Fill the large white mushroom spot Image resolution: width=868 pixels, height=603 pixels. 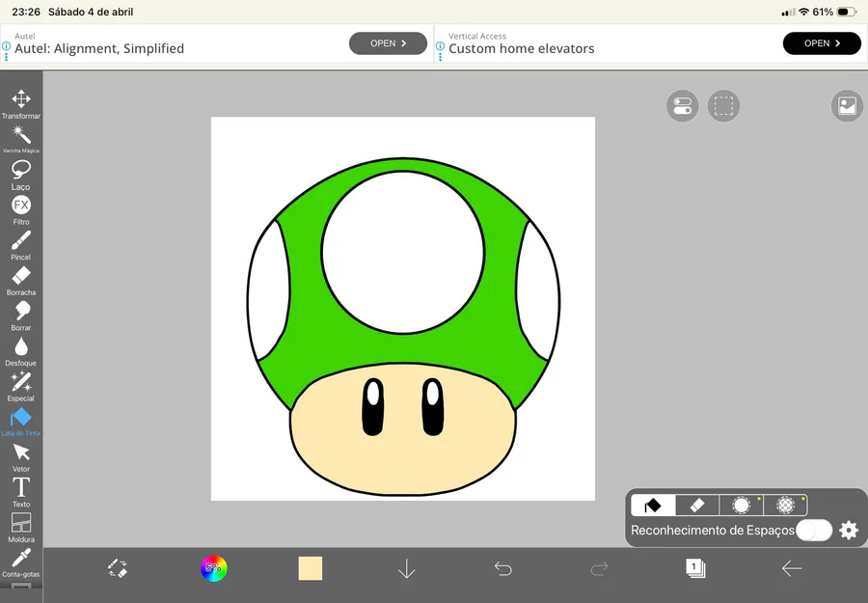pos(403,253)
